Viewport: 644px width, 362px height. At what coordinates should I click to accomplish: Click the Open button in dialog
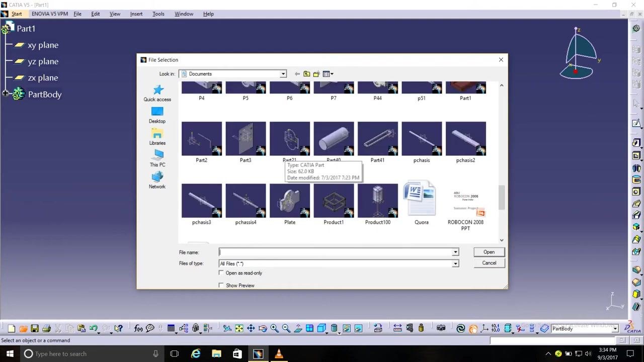click(x=489, y=252)
